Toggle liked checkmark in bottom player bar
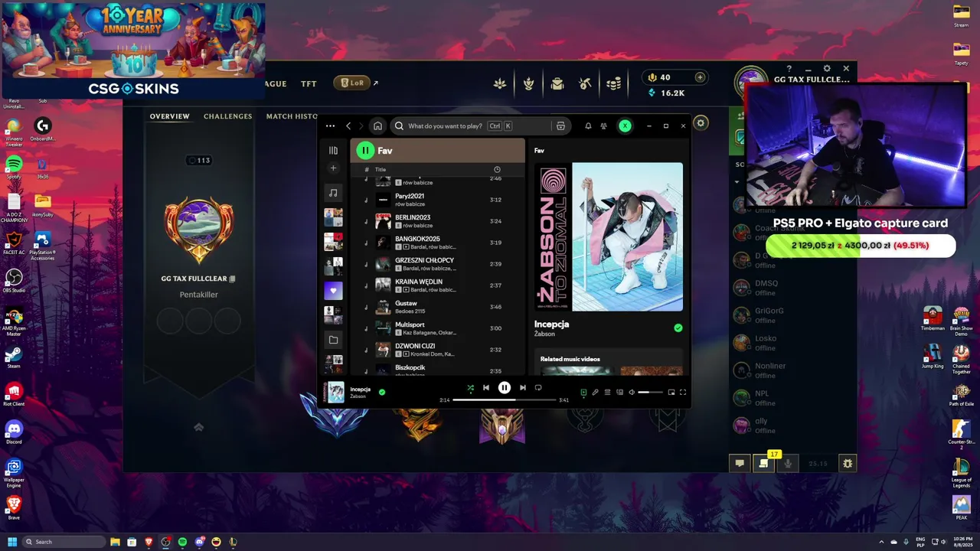The image size is (980, 551). click(x=382, y=392)
